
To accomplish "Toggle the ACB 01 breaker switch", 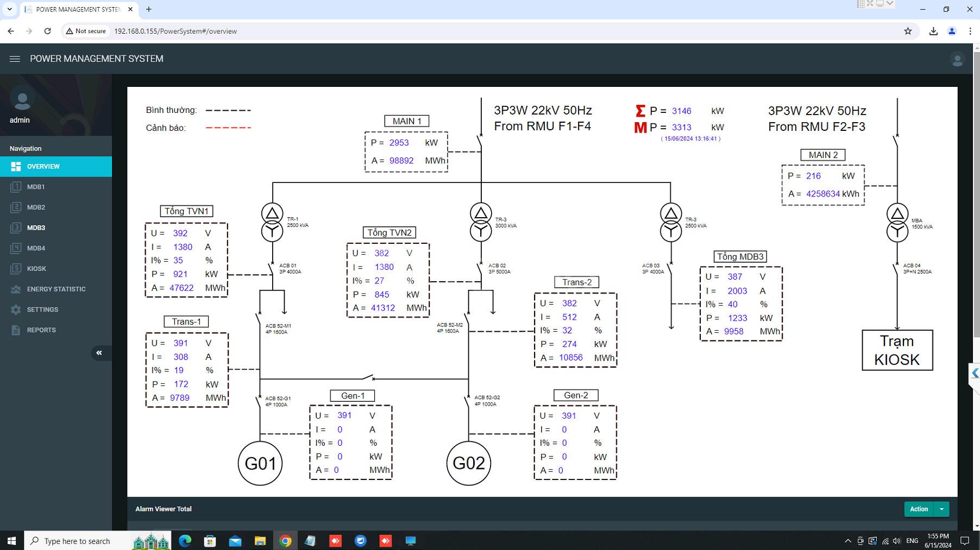I will (x=271, y=268).
